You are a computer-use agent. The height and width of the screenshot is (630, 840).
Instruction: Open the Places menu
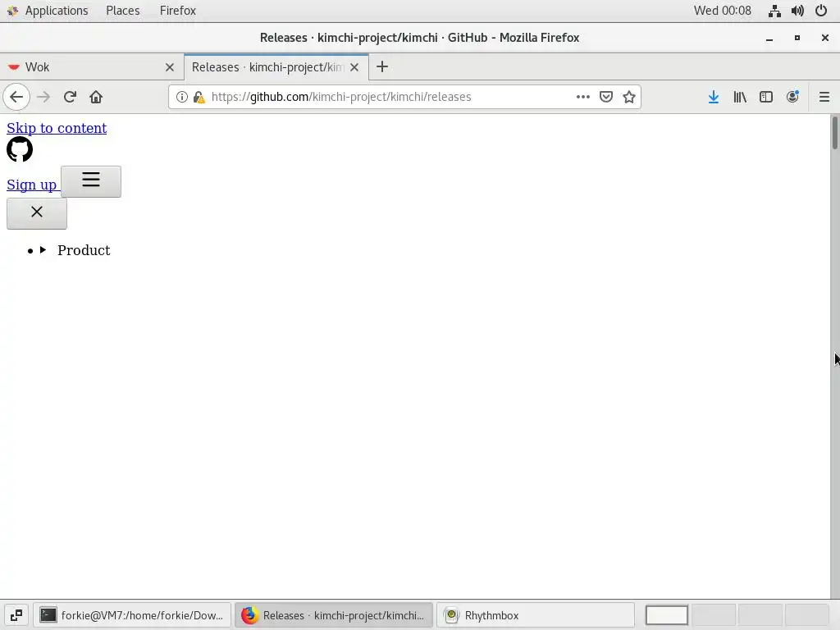pyautogui.click(x=123, y=11)
